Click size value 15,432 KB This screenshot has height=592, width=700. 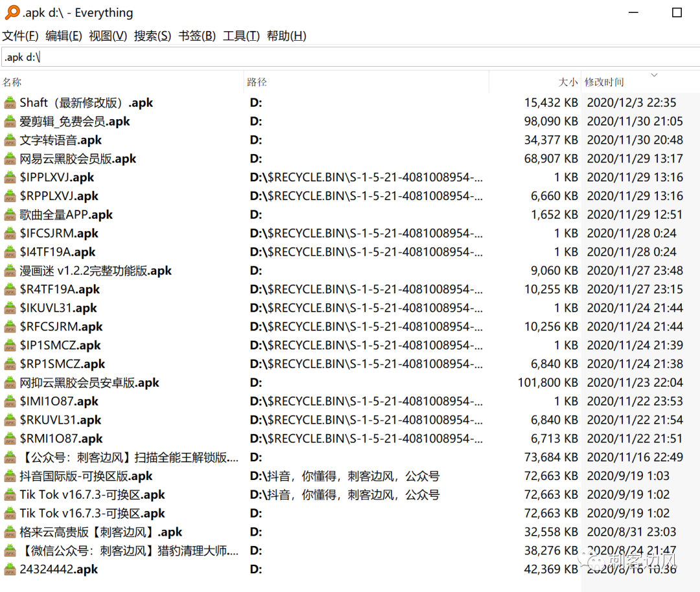pyautogui.click(x=551, y=103)
